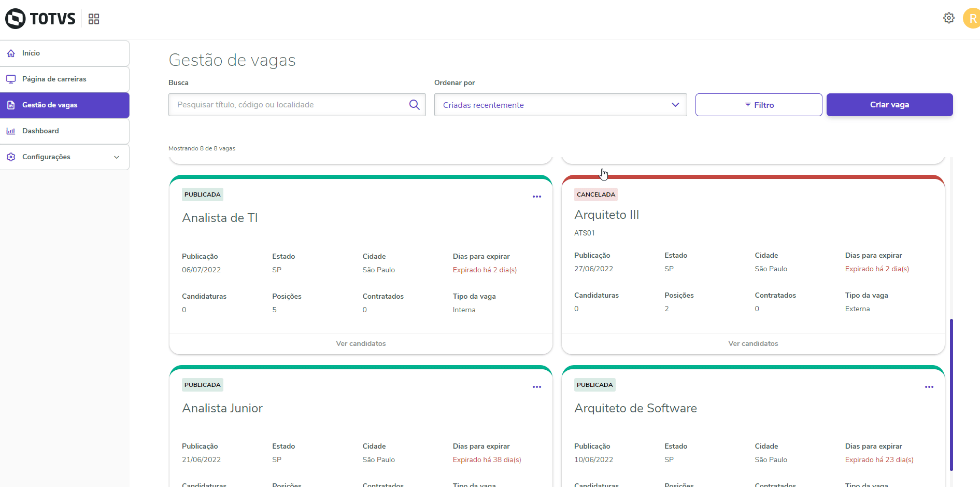Click the 27/06/2022 publication date

pyautogui.click(x=593, y=269)
